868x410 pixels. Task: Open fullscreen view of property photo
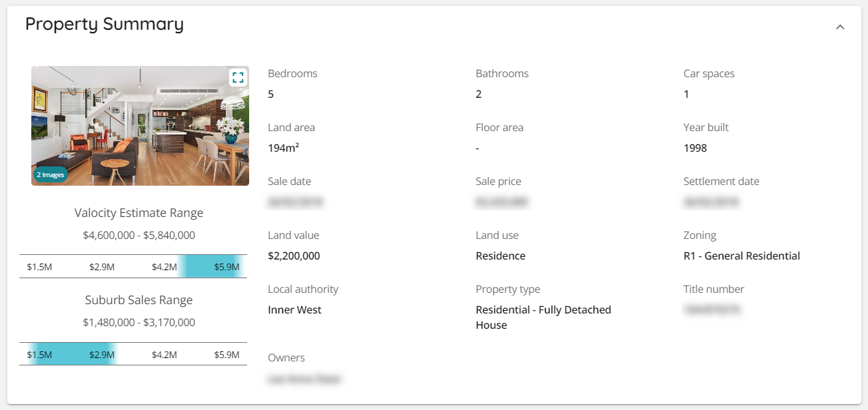tap(238, 77)
